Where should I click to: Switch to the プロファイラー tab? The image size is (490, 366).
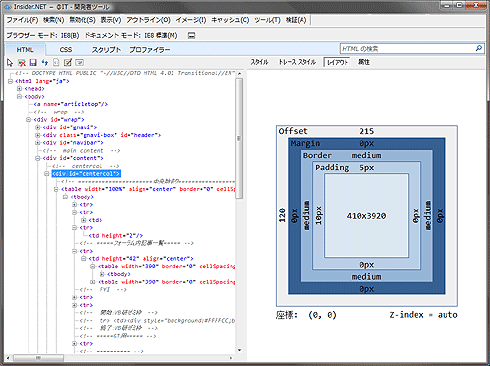tap(150, 50)
